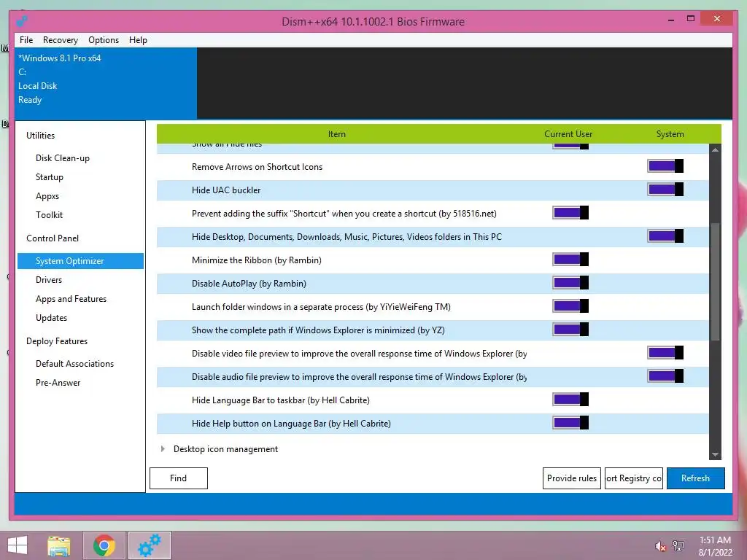Toggle Remove Arrows on Shortcut Icons
The height and width of the screenshot is (560, 747).
665,166
